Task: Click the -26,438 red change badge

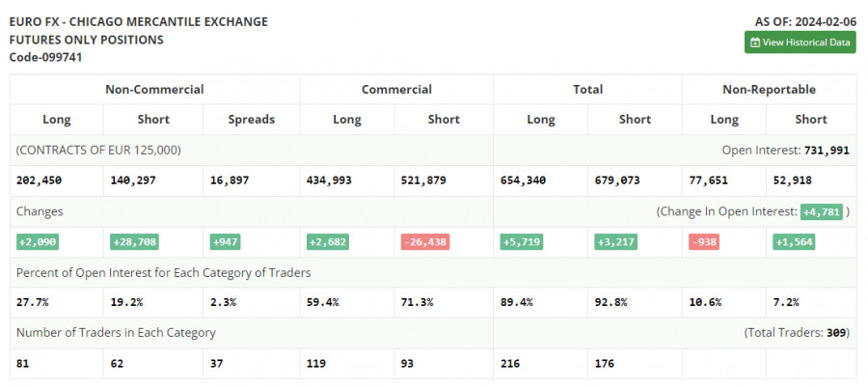Action: click(x=422, y=241)
